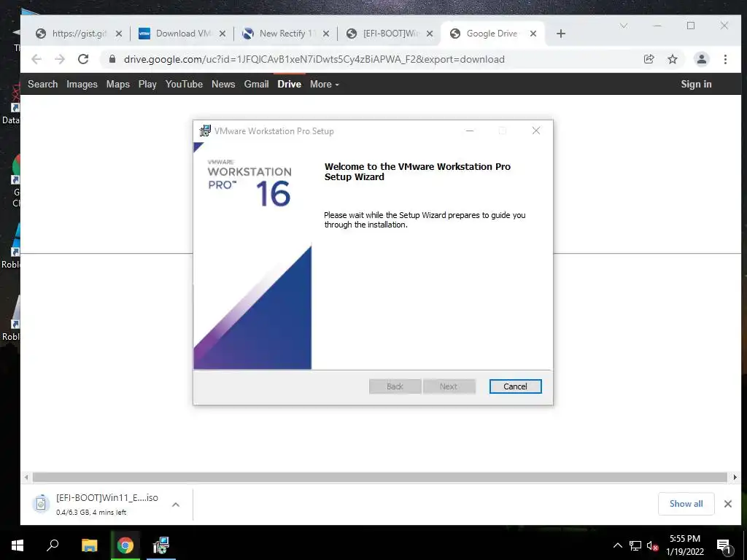Click the drive.google.com address bar
The height and width of the screenshot is (560, 747).
[x=314, y=59]
